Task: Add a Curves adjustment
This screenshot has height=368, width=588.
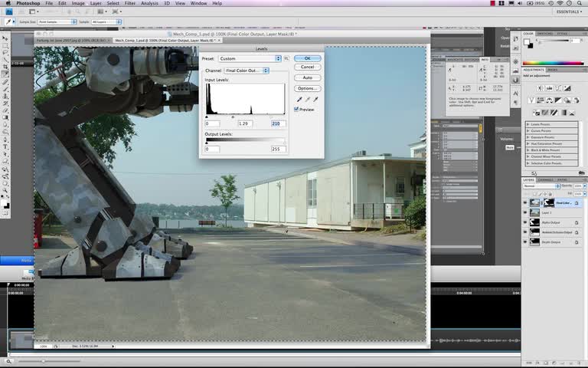Action: tap(558, 88)
